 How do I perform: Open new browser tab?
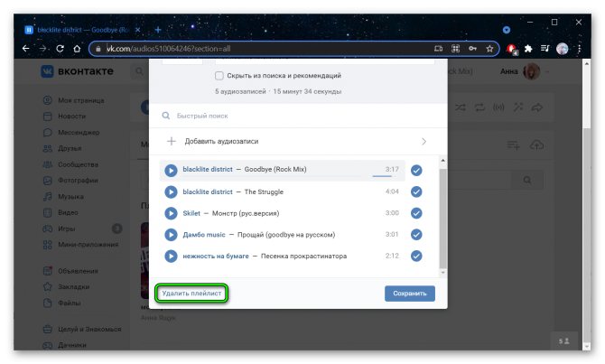[x=158, y=30]
